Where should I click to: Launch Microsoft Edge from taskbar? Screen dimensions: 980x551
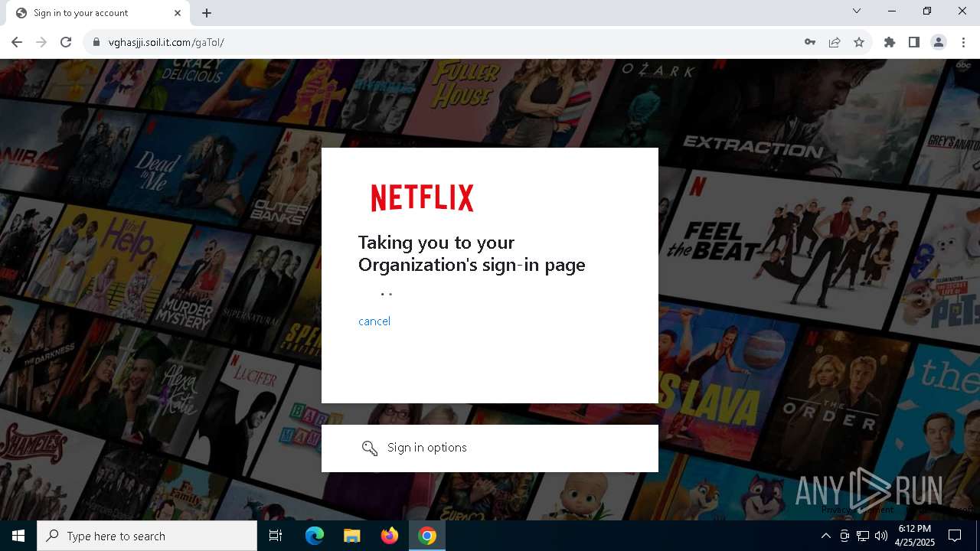[315, 536]
